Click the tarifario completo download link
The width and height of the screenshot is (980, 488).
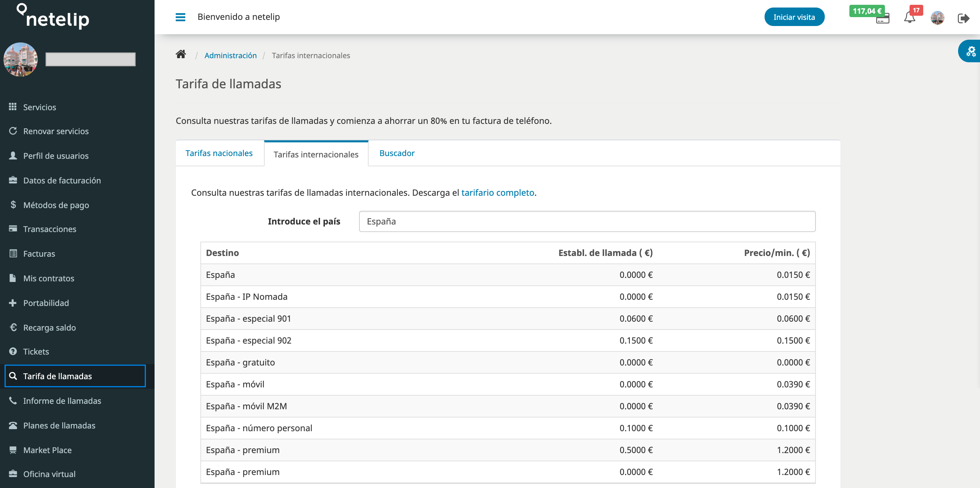coord(498,192)
